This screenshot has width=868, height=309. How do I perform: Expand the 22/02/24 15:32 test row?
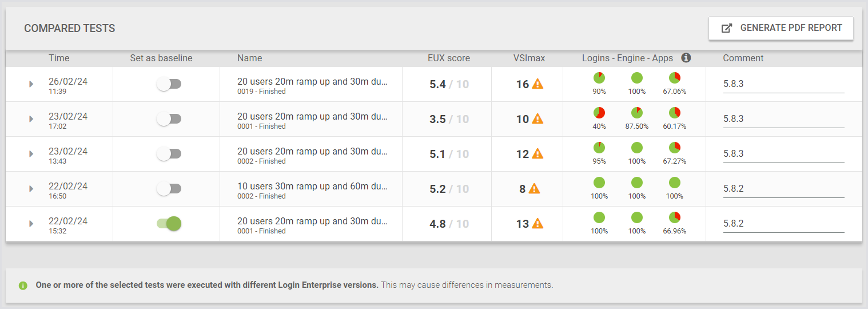coord(31,224)
